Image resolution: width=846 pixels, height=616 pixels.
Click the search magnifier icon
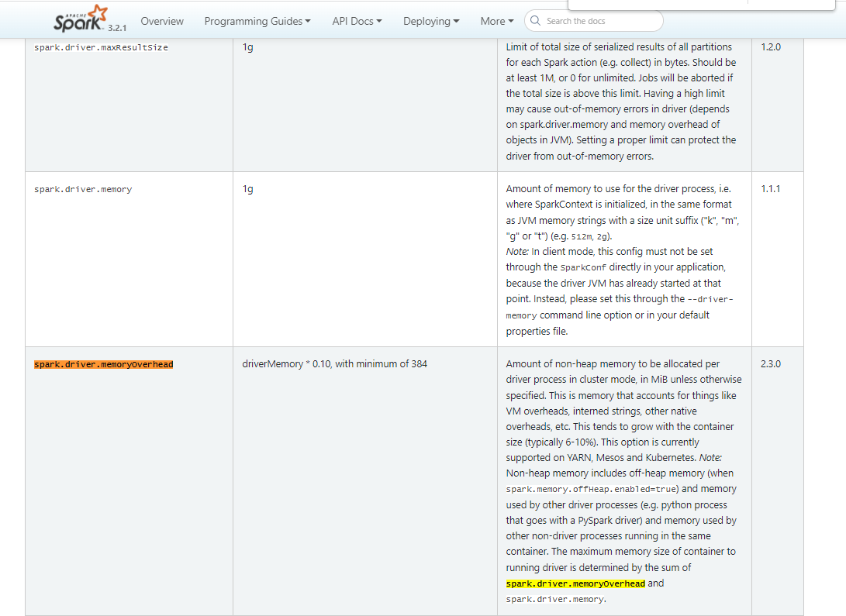click(535, 20)
